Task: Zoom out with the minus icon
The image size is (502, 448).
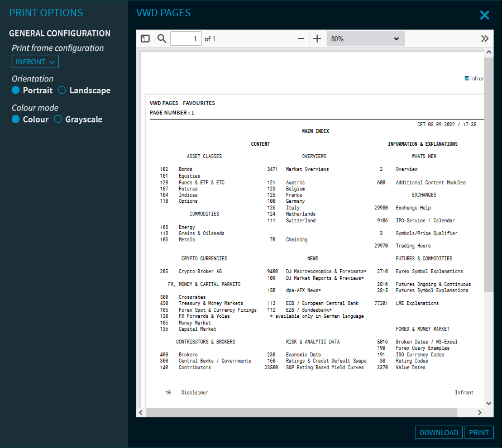Action: (301, 39)
